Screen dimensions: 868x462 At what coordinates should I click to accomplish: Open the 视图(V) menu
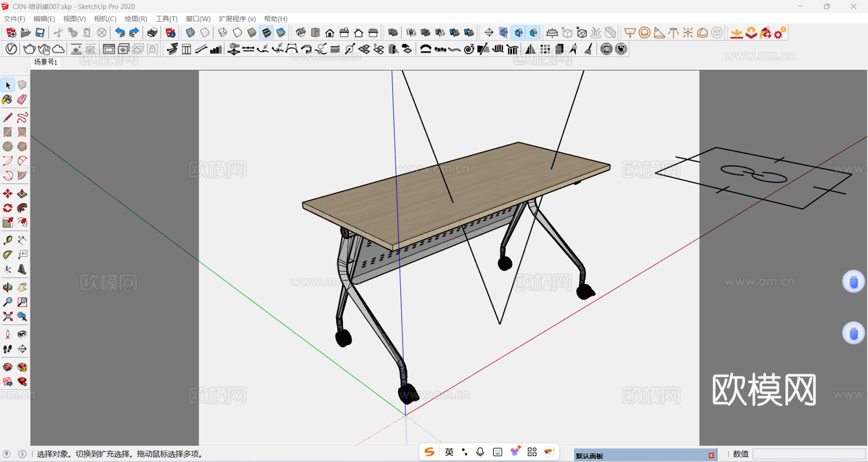click(x=74, y=19)
